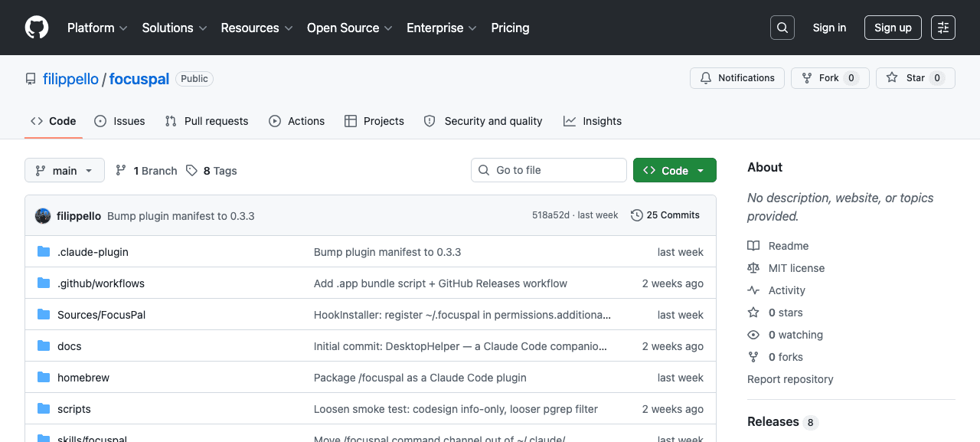Focus the Go to file search field
Screen dimensions: 980x442
(x=549, y=170)
